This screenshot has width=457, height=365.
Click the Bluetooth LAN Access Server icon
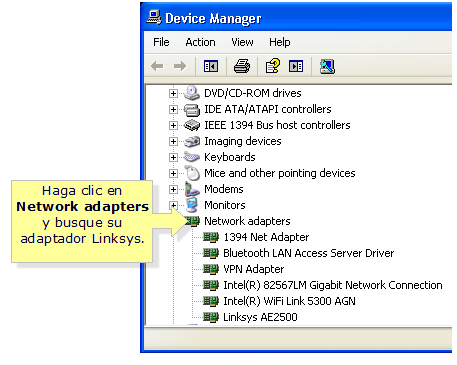click(x=211, y=253)
